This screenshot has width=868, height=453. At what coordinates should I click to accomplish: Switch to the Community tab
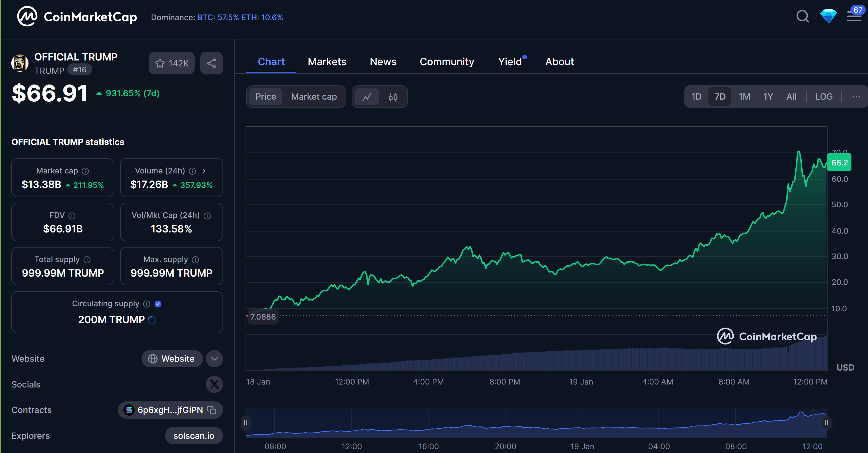447,62
